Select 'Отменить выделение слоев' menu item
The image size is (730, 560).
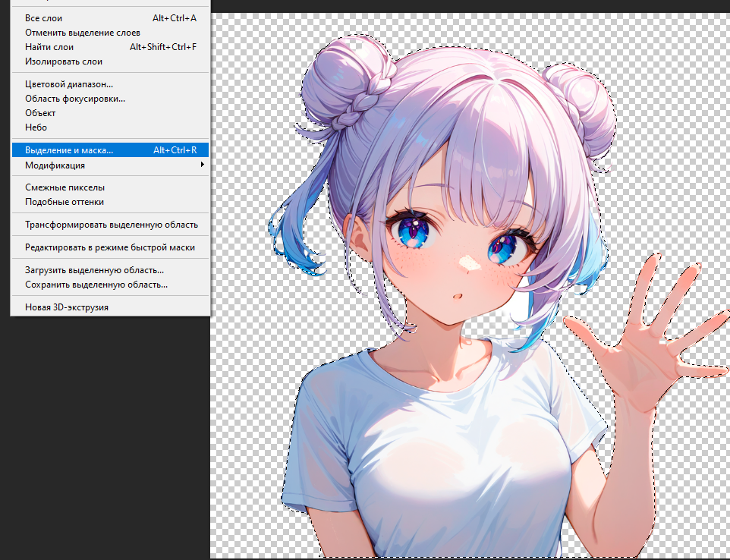tap(110, 33)
